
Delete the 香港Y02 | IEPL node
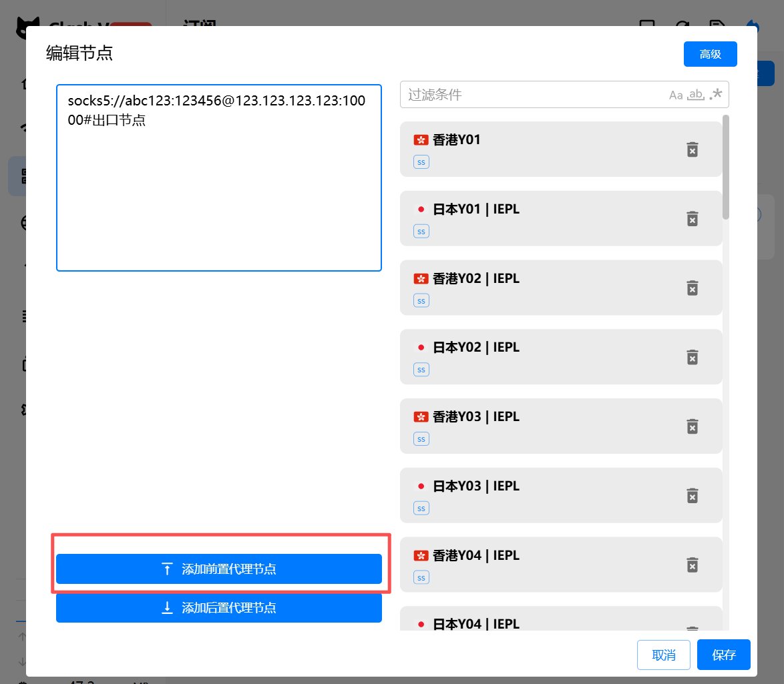click(692, 288)
